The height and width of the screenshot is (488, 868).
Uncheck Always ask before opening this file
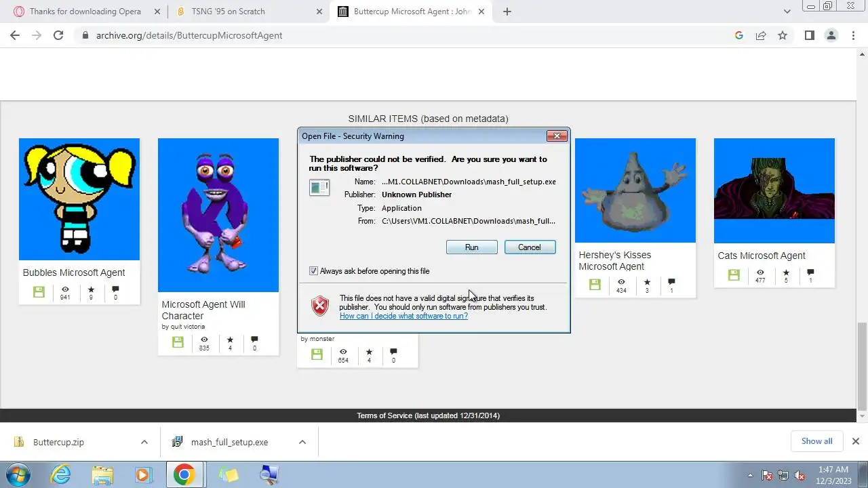coord(313,271)
